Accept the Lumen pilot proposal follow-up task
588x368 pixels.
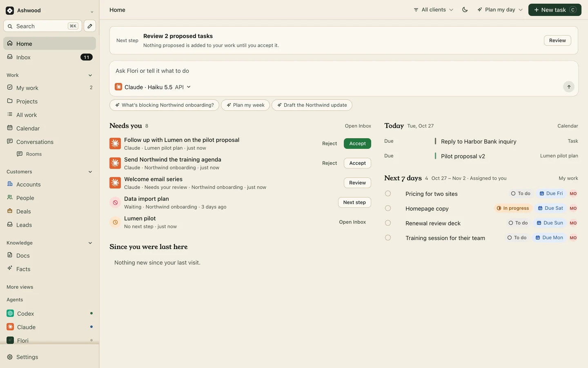[357, 144]
